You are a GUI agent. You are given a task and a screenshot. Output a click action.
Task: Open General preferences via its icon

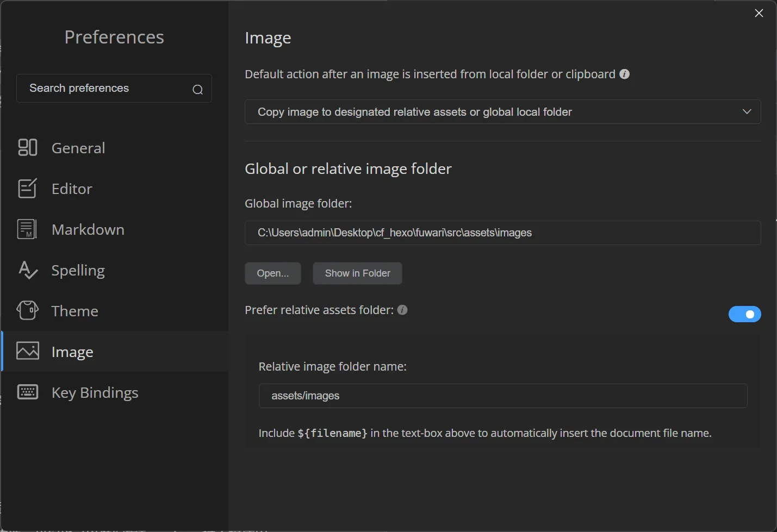coord(28,147)
